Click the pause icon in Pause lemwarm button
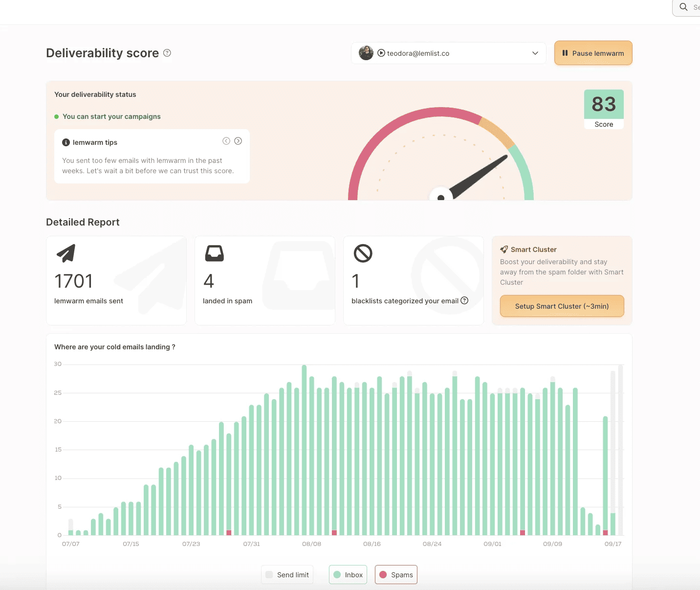The height and width of the screenshot is (590, 700). pos(565,53)
